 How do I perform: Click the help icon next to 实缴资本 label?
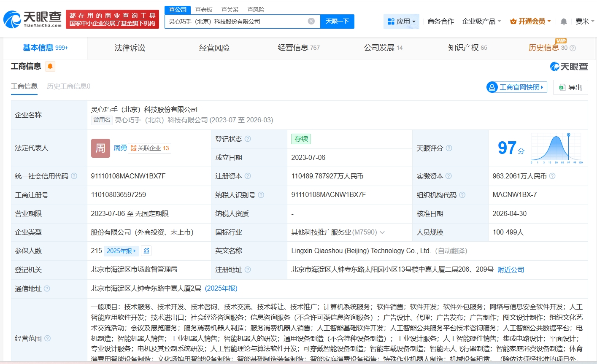(448, 176)
